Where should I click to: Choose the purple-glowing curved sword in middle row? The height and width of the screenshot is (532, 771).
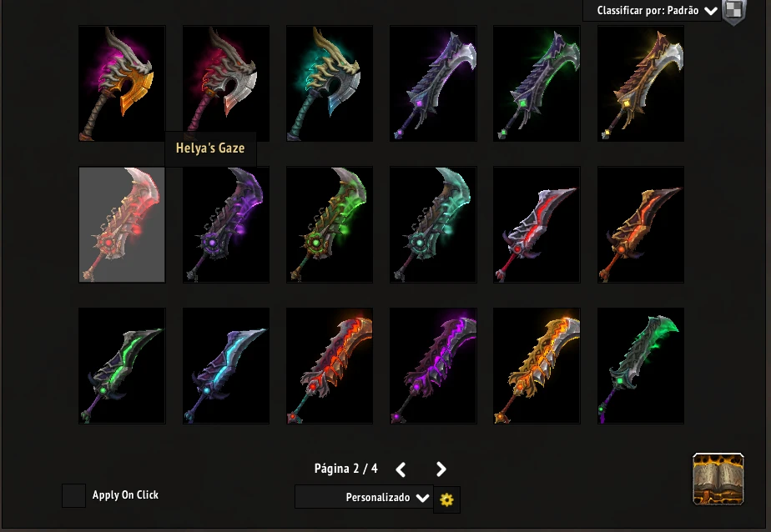(x=225, y=224)
